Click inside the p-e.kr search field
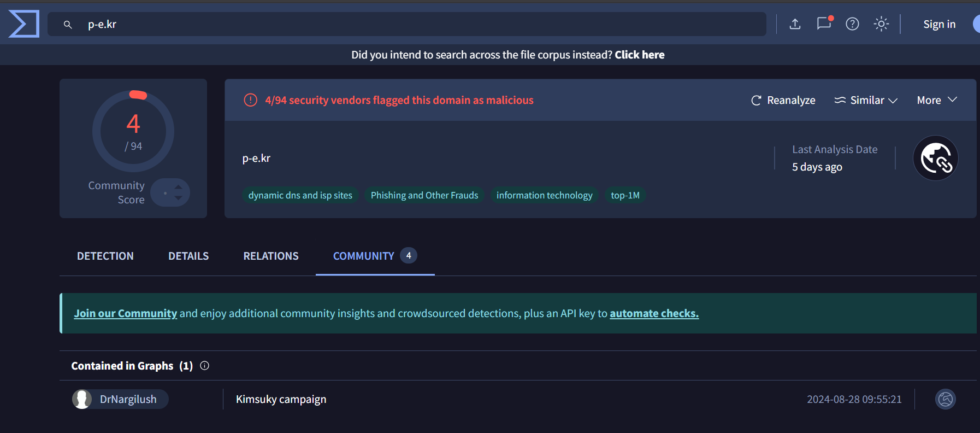 coord(415,25)
